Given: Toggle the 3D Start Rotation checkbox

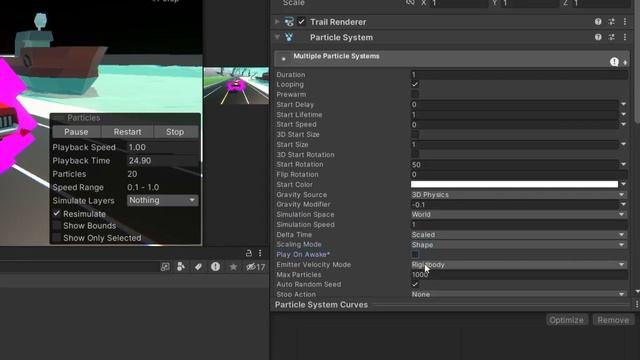Looking at the screenshot, I should click(415, 154).
